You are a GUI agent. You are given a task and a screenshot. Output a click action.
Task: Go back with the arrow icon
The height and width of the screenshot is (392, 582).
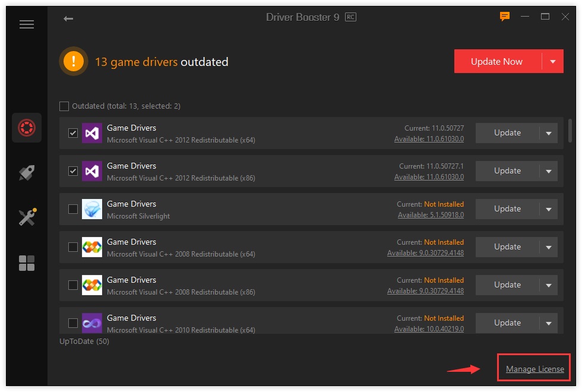point(68,18)
